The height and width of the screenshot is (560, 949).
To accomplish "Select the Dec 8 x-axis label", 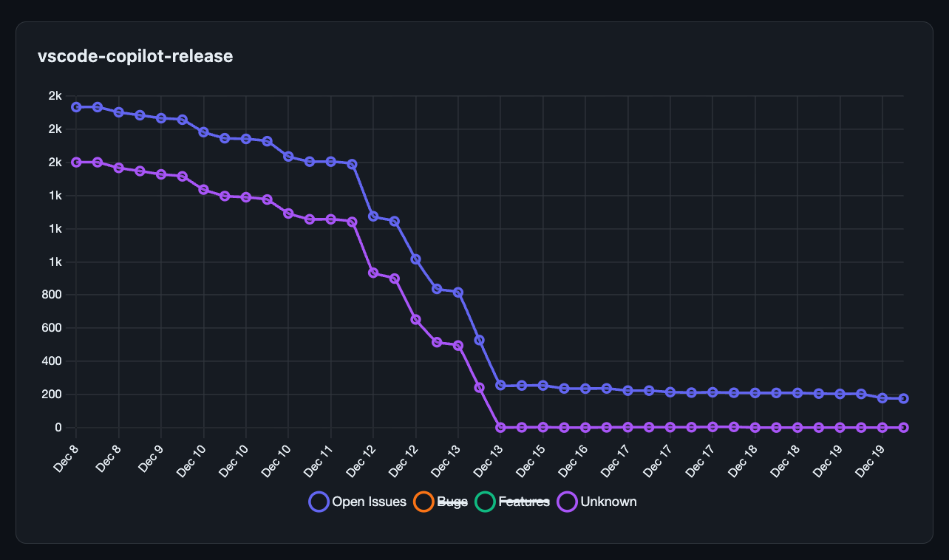I will coord(67,458).
